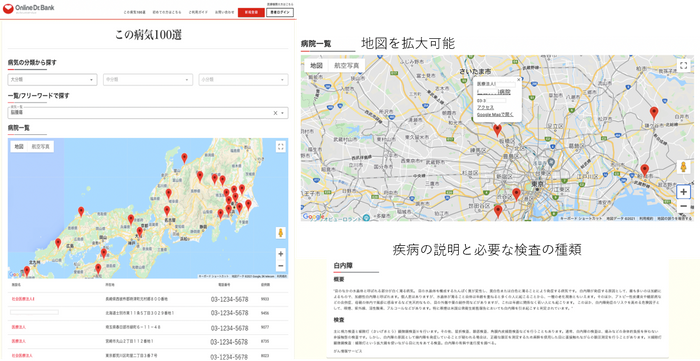Close the hospital info popup
The image size is (700, 361).
(518, 80)
